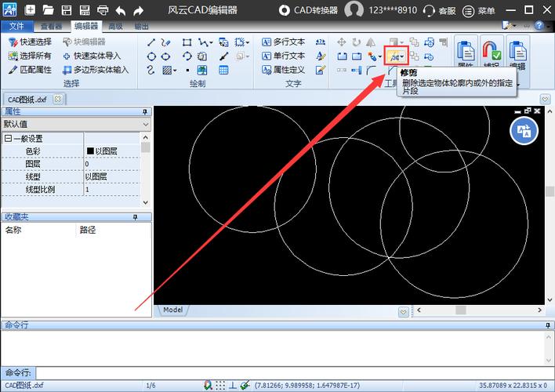Contact 客服 customer service

pyautogui.click(x=439, y=11)
